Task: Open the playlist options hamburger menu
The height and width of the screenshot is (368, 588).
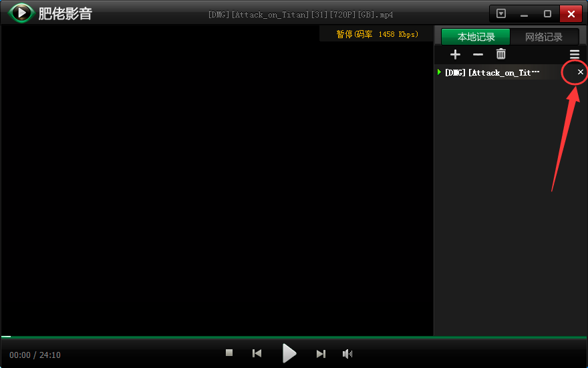Action: [575, 55]
